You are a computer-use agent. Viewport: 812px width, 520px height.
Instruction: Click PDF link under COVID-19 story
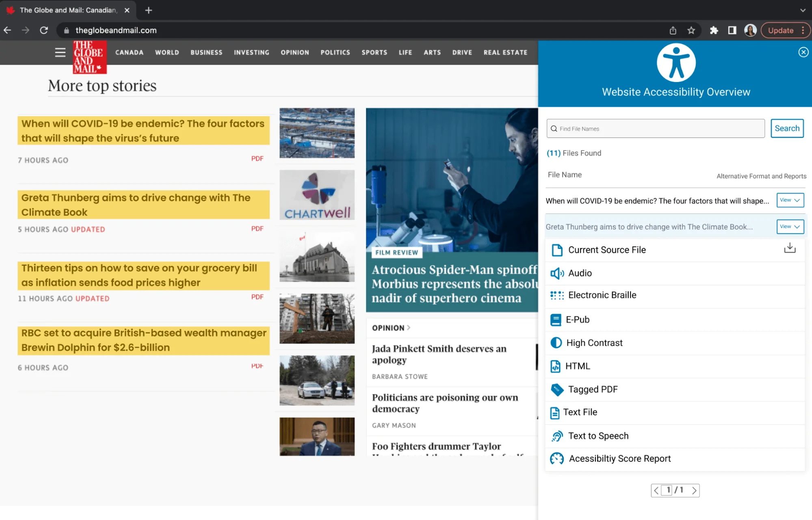[x=257, y=159]
